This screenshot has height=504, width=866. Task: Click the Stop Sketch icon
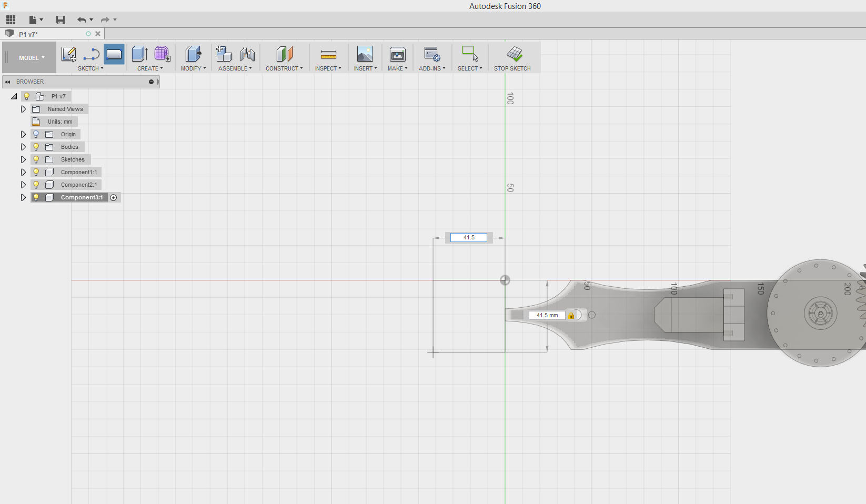click(x=515, y=54)
